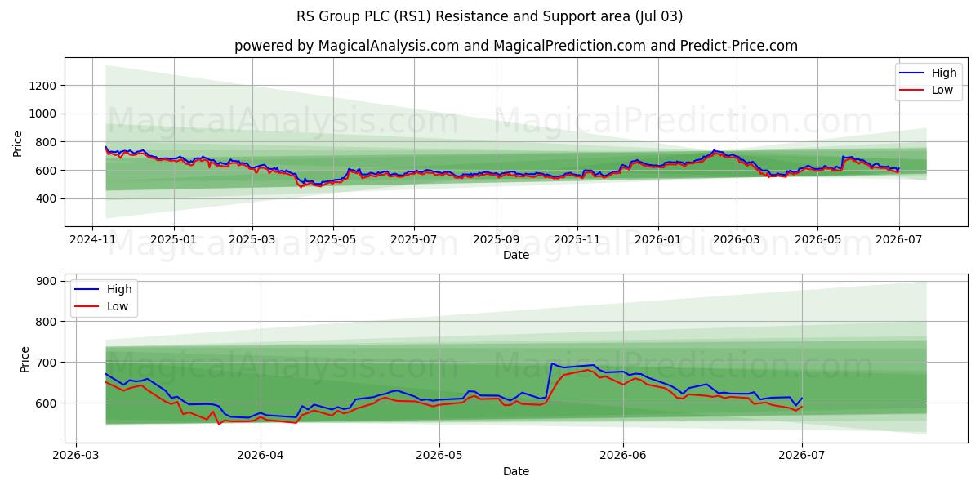Click the 1200 y-axis label in top chart
Viewport: 980px width, 490px height.
pyautogui.click(x=44, y=86)
